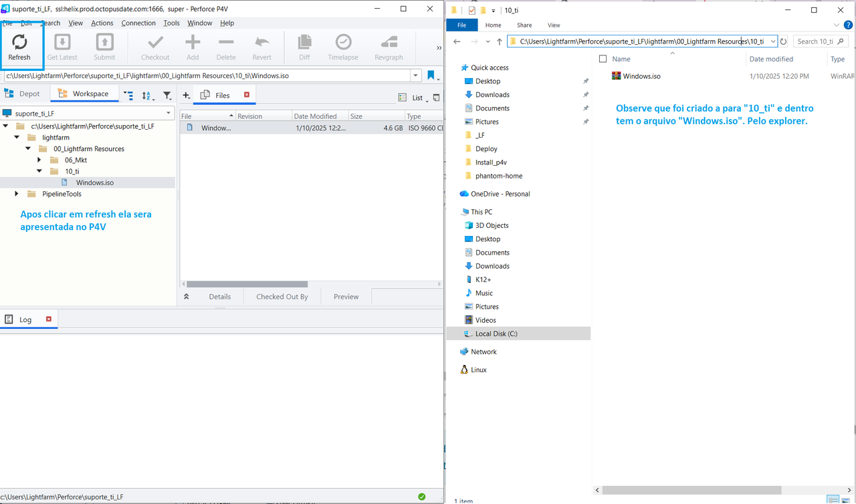
Task: Switch to the Preview tab
Action: (x=346, y=297)
